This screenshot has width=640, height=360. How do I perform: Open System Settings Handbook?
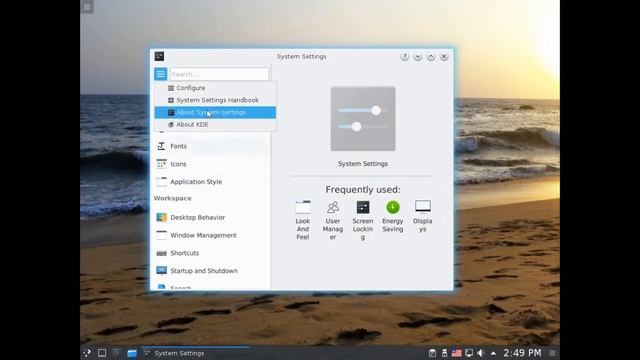click(215, 100)
